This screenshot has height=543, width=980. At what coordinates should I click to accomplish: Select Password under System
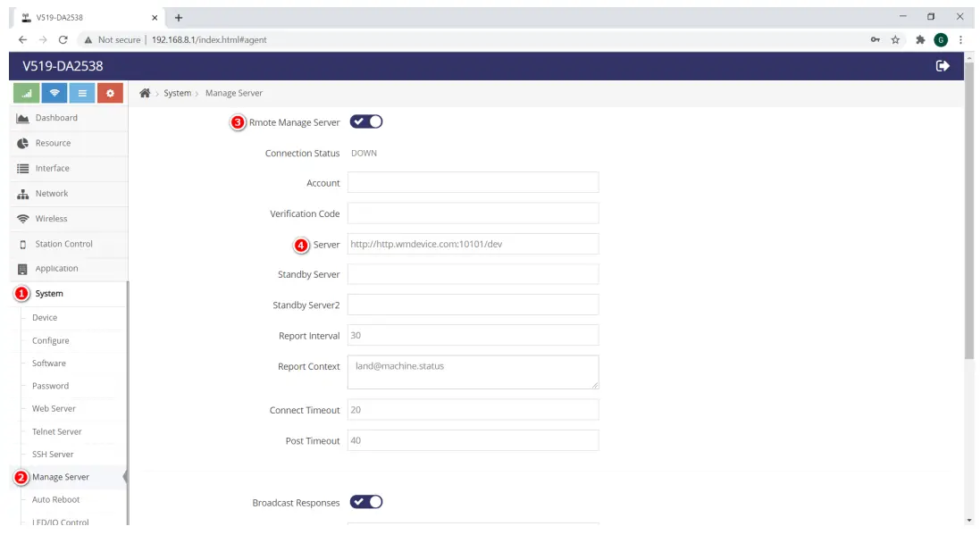[51, 386]
